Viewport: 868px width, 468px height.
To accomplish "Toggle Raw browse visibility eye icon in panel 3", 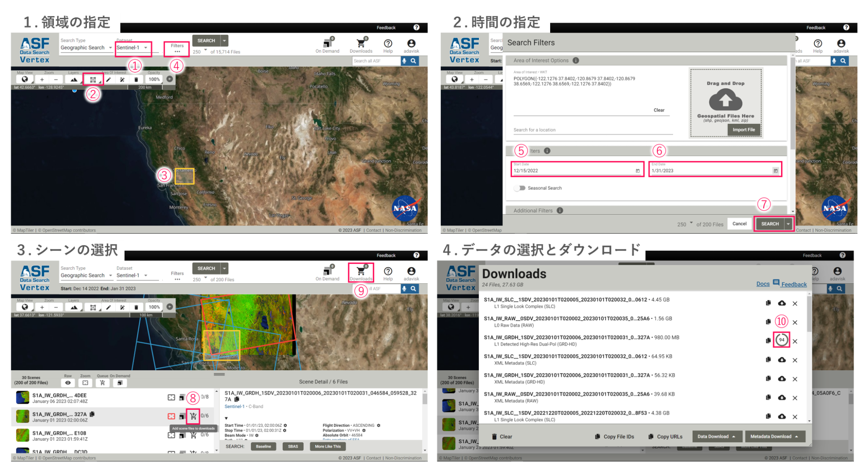I will (68, 383).
